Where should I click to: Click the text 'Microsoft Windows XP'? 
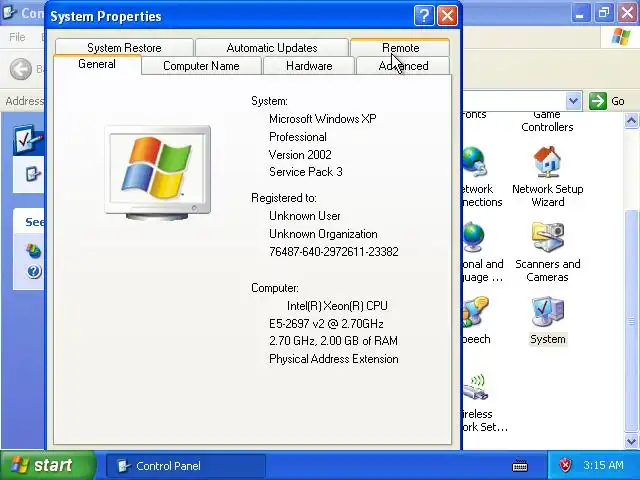point(322,119)
